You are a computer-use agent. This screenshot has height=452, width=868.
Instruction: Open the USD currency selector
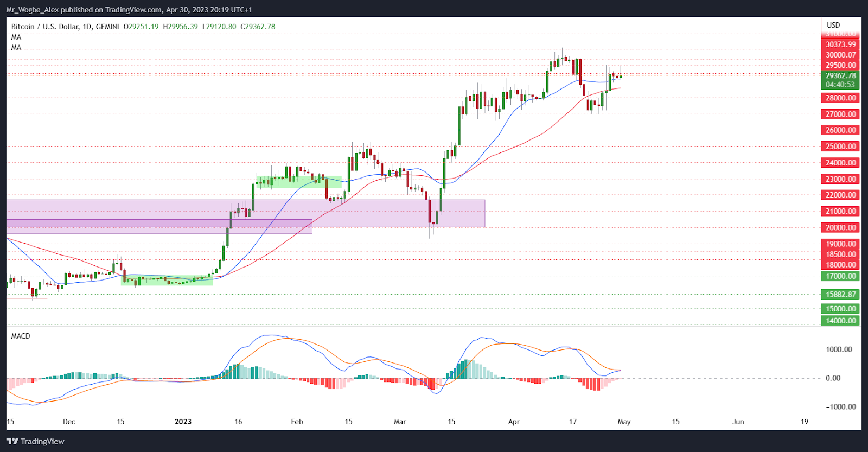pos(833,25)
